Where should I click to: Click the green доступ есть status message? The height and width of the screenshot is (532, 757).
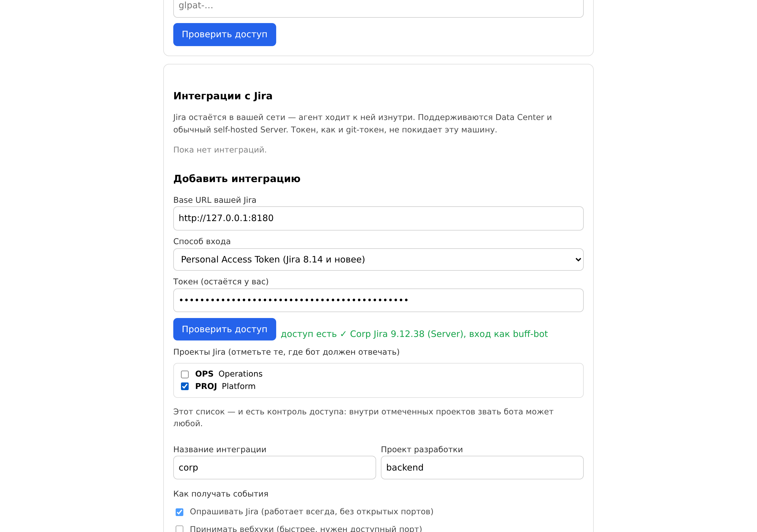point(414,334)
